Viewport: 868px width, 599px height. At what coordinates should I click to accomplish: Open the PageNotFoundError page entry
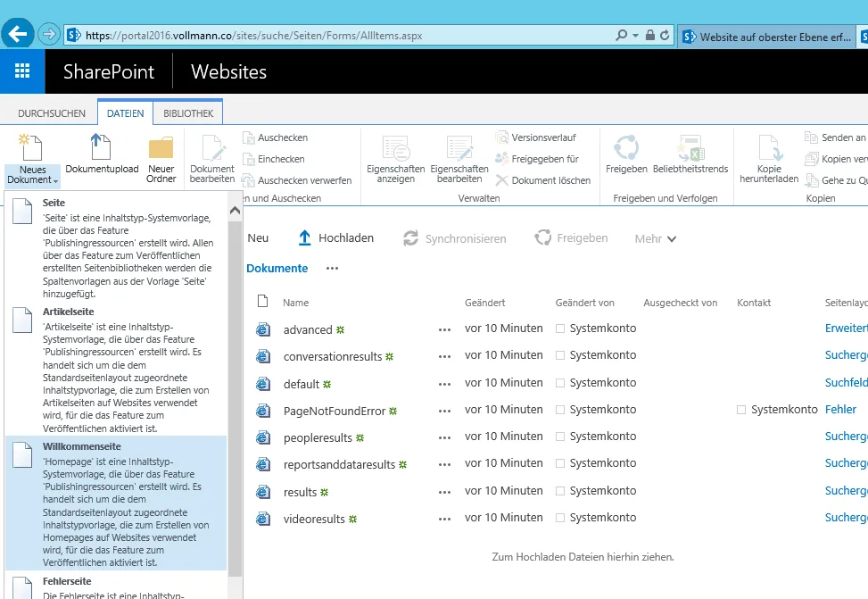[335, 412]
